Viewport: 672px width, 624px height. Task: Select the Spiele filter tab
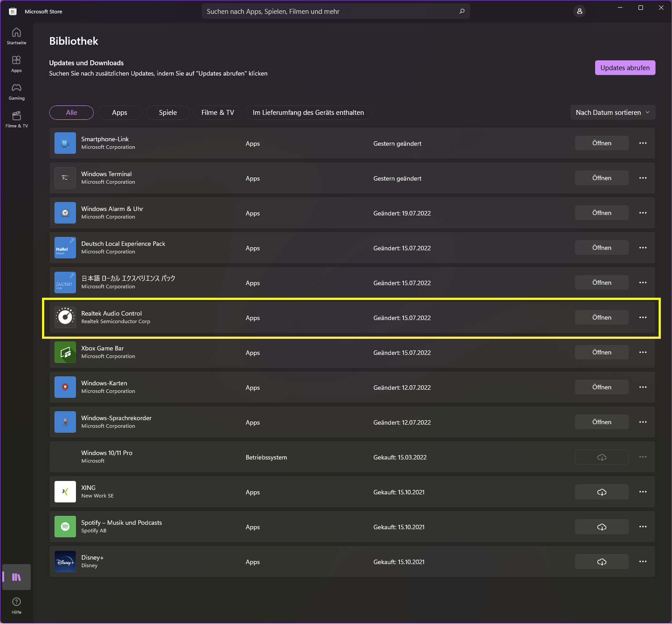click(x=168, y=113)
